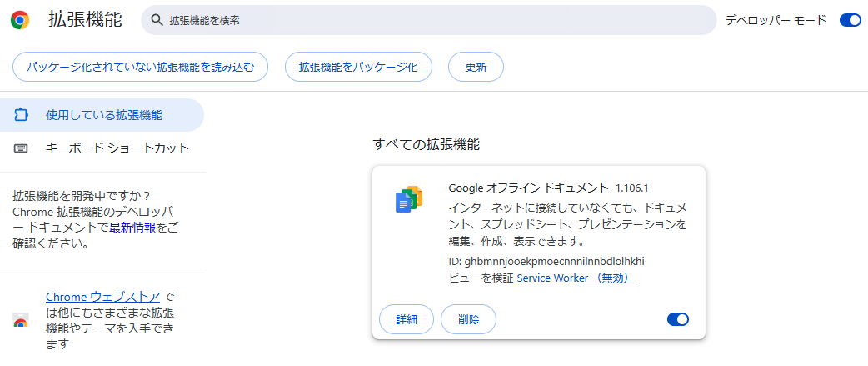Click 削除 to remove the extension

coord(468,319)
